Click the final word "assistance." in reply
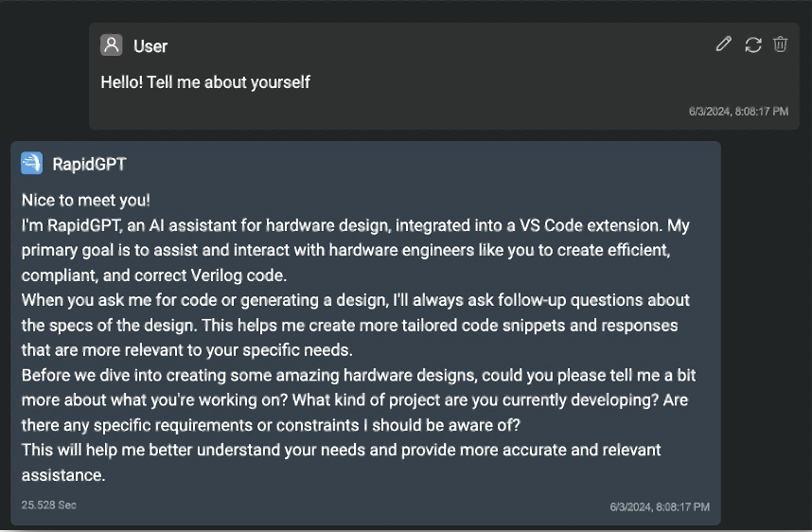 coord(63,475)
